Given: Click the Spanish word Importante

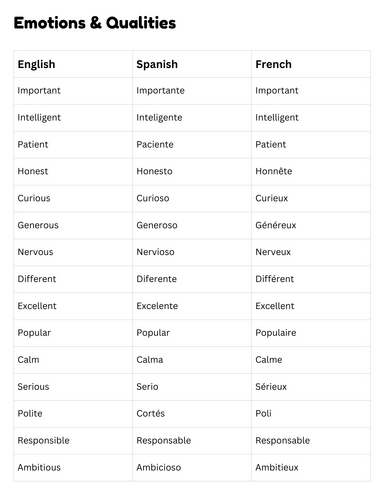Looking at the screenshot, I should click(x=160, y=91).
